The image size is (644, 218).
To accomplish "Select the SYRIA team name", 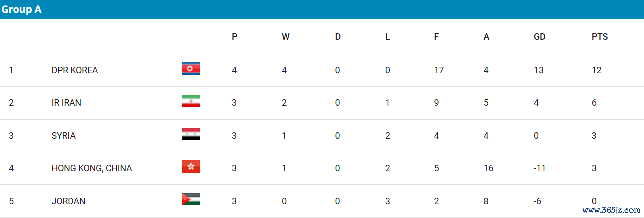I will coord(64,136).
